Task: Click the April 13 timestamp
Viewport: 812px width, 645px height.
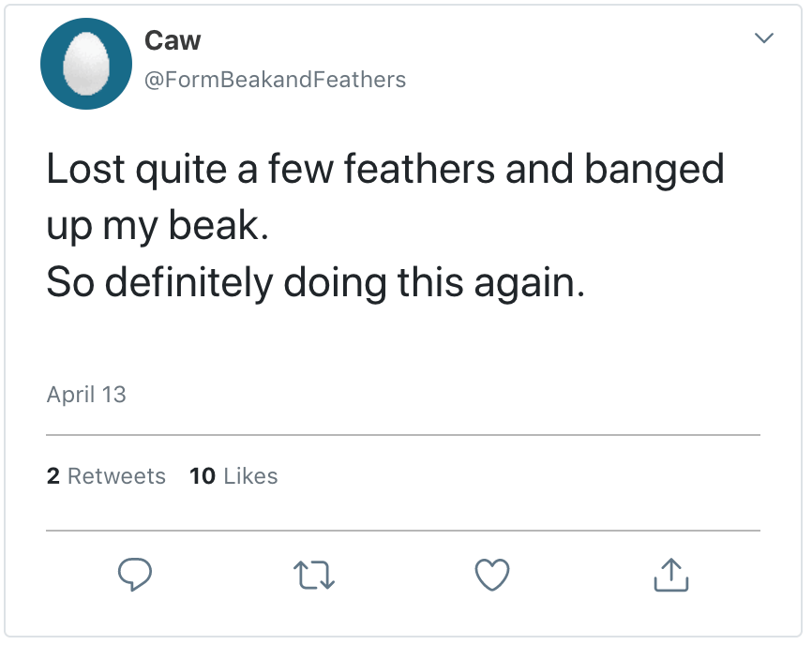Action: 86,395
